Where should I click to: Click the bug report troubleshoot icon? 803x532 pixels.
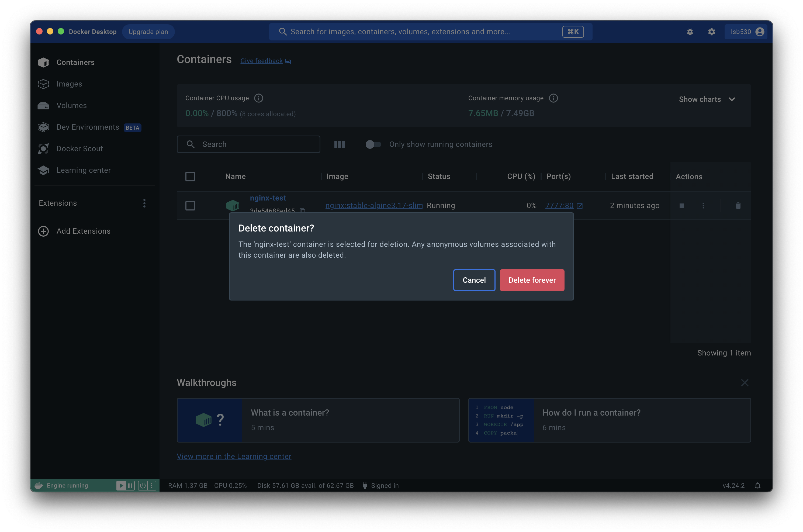pyautogui.click(x=690, y=32)
